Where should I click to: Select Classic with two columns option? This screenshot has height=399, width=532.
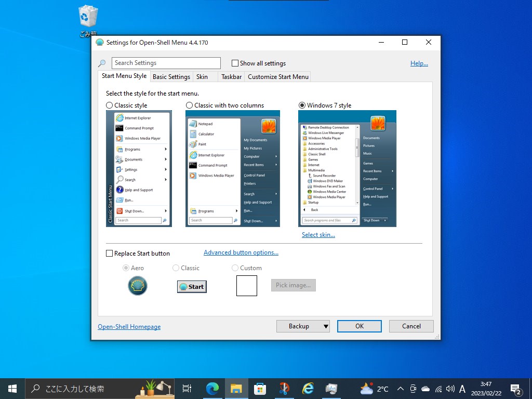[189, 105]
